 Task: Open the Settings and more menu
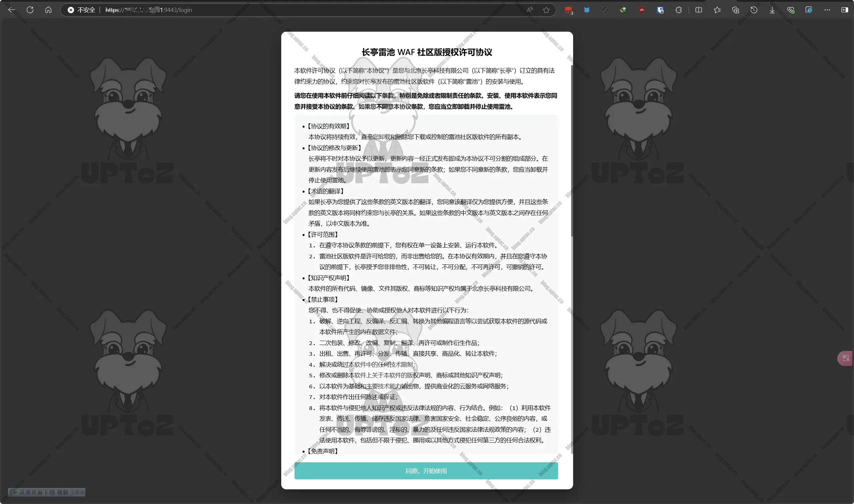coord(827,10)
